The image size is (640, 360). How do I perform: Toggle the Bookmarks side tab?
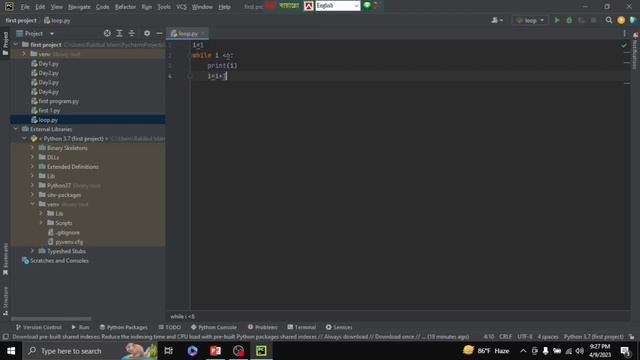(x=5, y=260)
